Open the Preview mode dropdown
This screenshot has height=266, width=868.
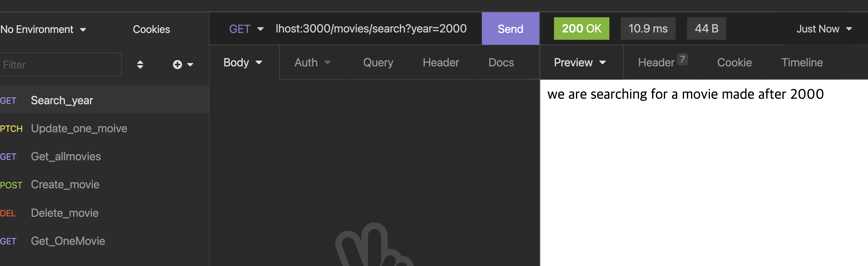579,62
